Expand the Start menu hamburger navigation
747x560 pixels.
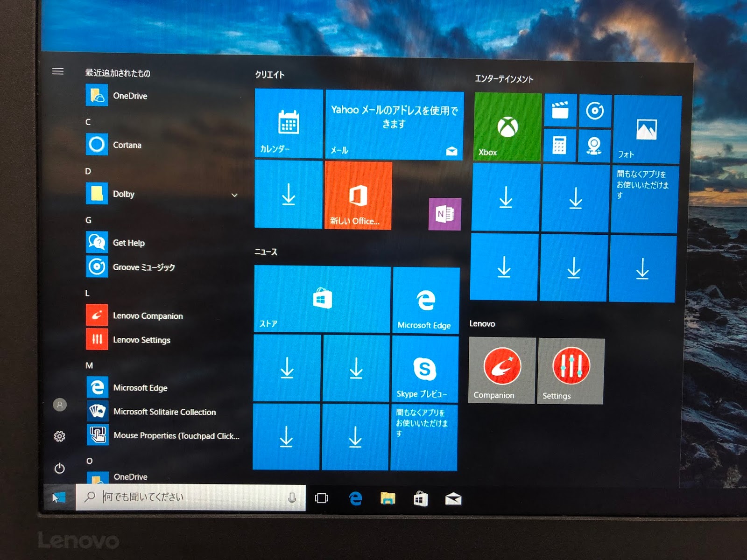pos(58,71)
